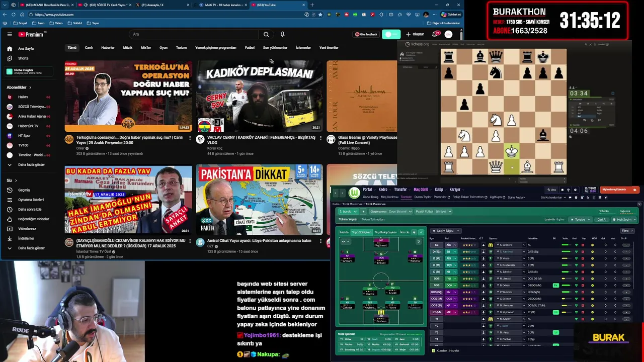Start voice search with the microphone icon
Image resolution: width=644 pixels, height=362 pixels.
point(282,34)
